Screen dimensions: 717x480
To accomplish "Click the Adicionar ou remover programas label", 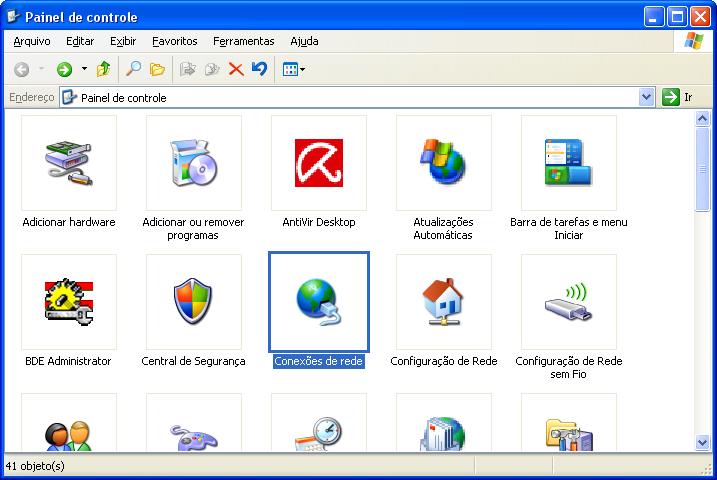I will click(193, 229).
